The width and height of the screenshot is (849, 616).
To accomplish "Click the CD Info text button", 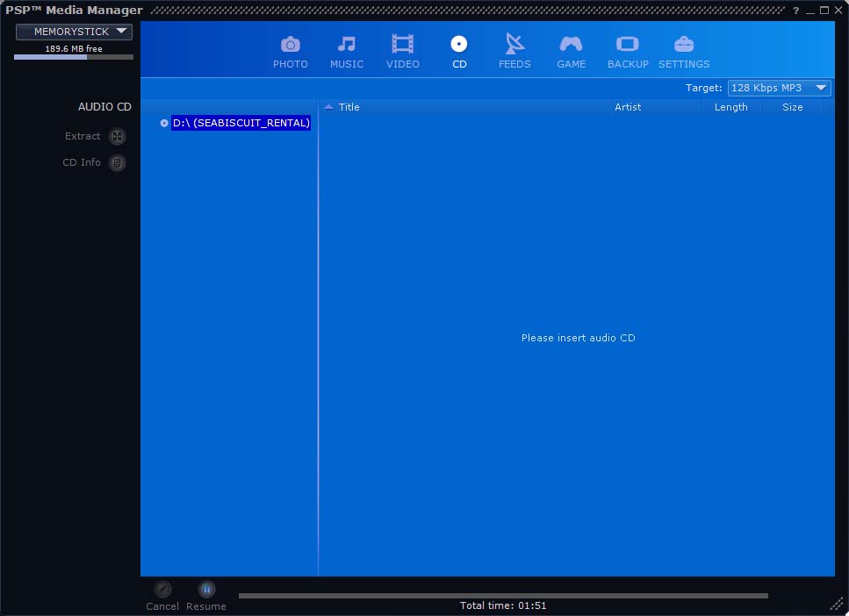I will click(82, 161).
